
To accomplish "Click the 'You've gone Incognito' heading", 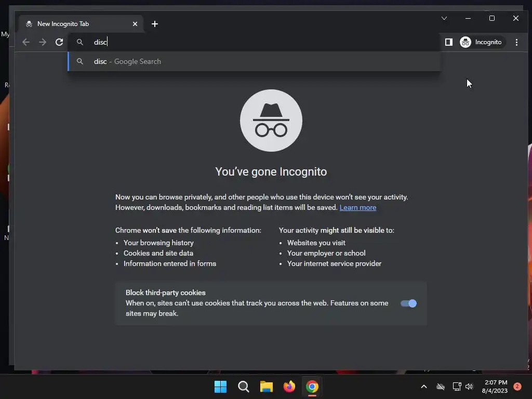I will [x=271, y=171].
